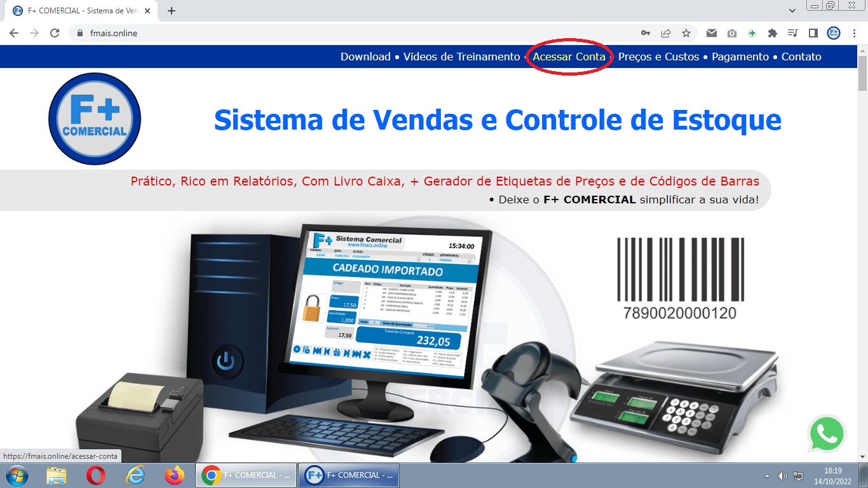Open WhatsApp chat floating button

827,434
